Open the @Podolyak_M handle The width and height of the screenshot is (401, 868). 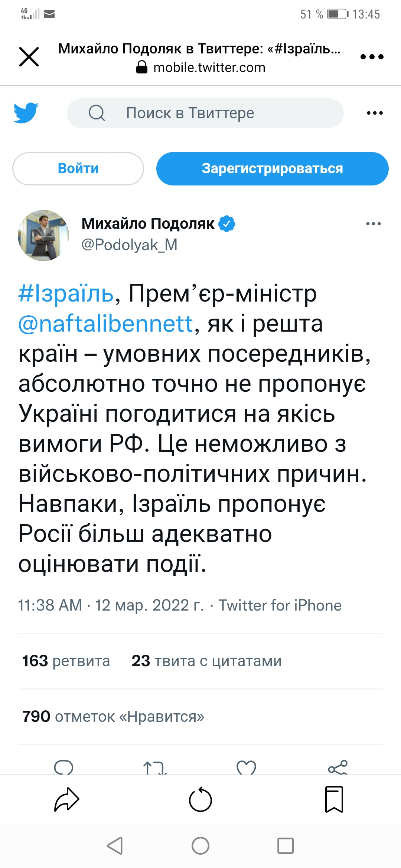129,245
